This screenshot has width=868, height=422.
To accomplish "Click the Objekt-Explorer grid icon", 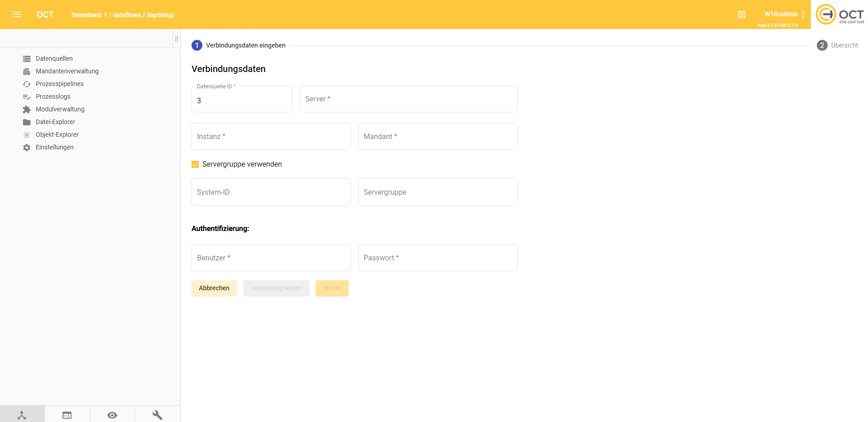I will tap(27, 134).
